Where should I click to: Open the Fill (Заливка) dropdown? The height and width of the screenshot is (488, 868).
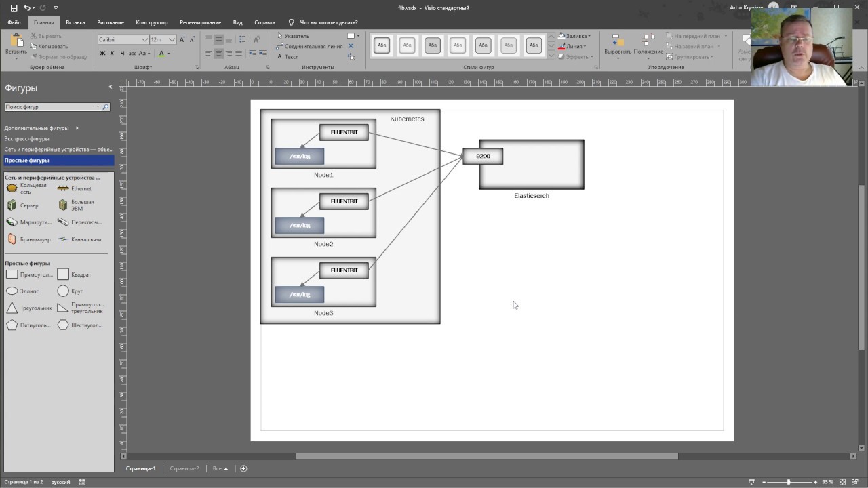574,36
